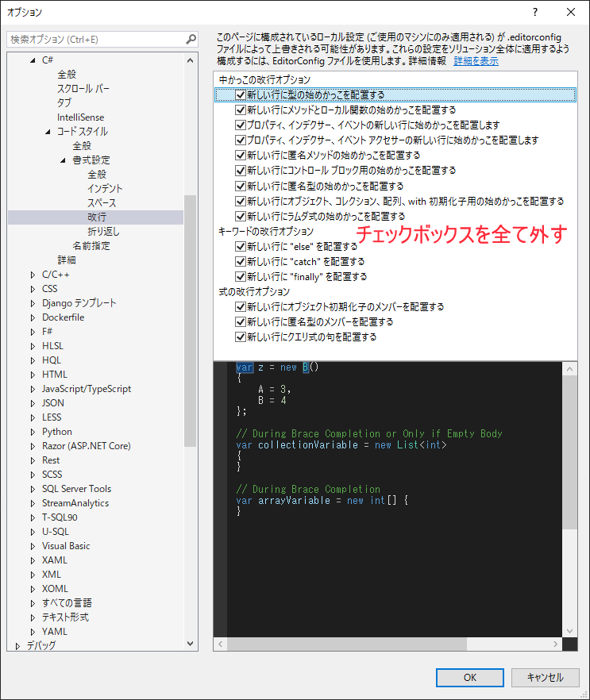Click the help question mark in title bar
The height and width of the screenshot is (700, 590).
click(x=535, y=12)
